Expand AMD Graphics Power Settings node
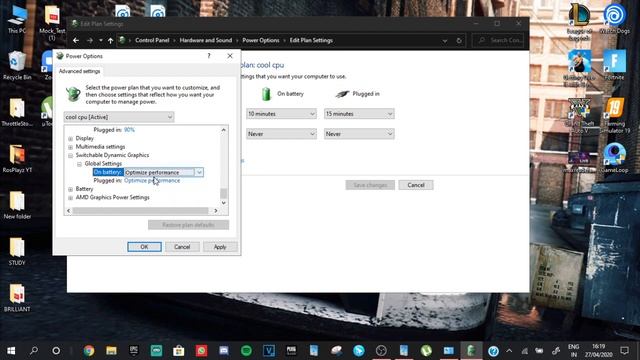 [70, 198]
